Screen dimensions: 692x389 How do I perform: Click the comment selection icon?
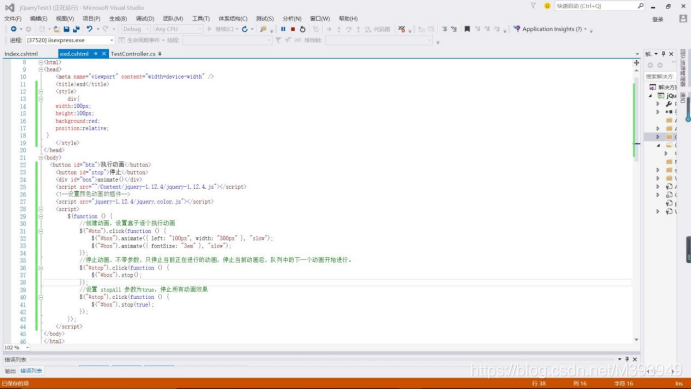point(444,29)
